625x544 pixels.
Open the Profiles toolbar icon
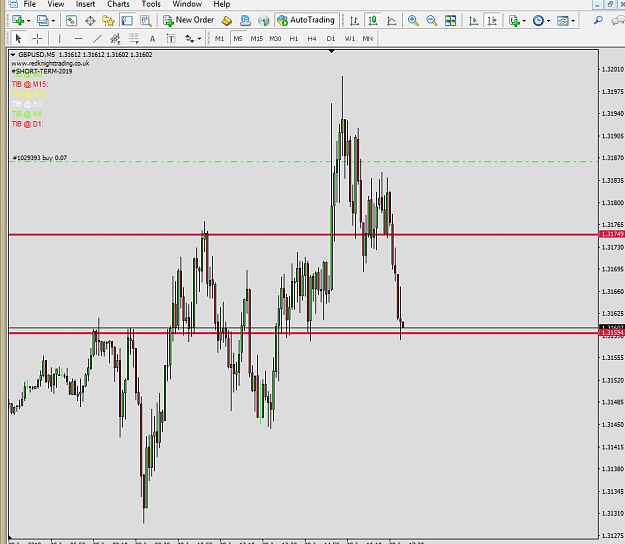(x=42, y=20)
